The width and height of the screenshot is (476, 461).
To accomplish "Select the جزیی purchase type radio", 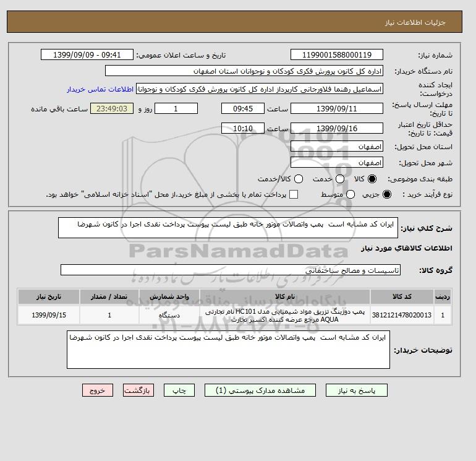I will pos(387,194).
